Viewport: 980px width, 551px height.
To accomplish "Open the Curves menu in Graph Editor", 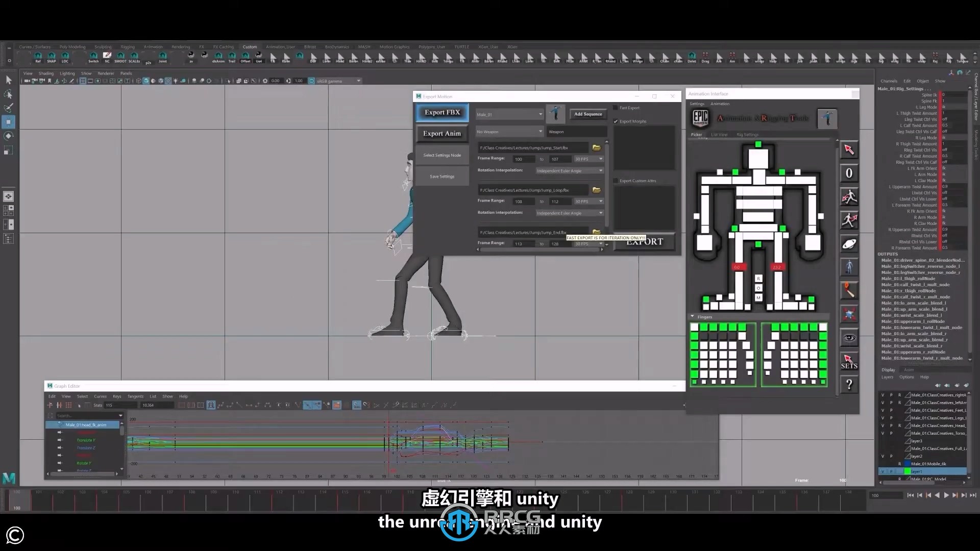I will (x=100, y=396).
